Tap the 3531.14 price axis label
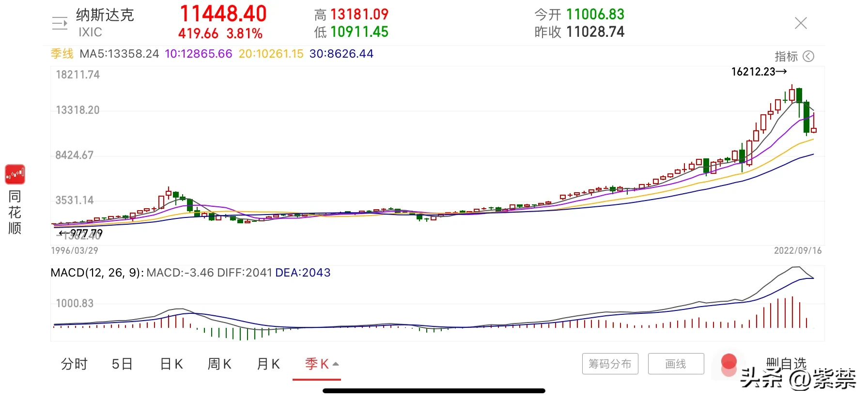This screenshot has height=401, width=868. click(x=74, y=200)
